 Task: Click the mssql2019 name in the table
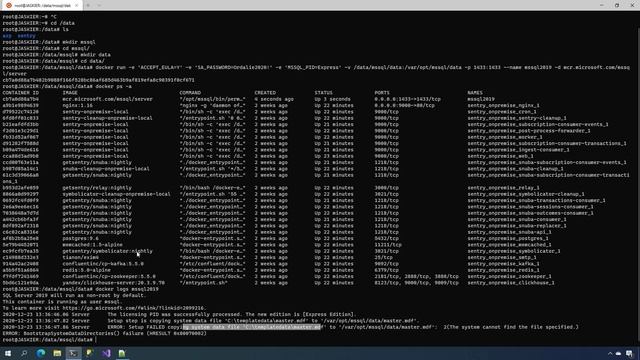[x=481, y=99]
